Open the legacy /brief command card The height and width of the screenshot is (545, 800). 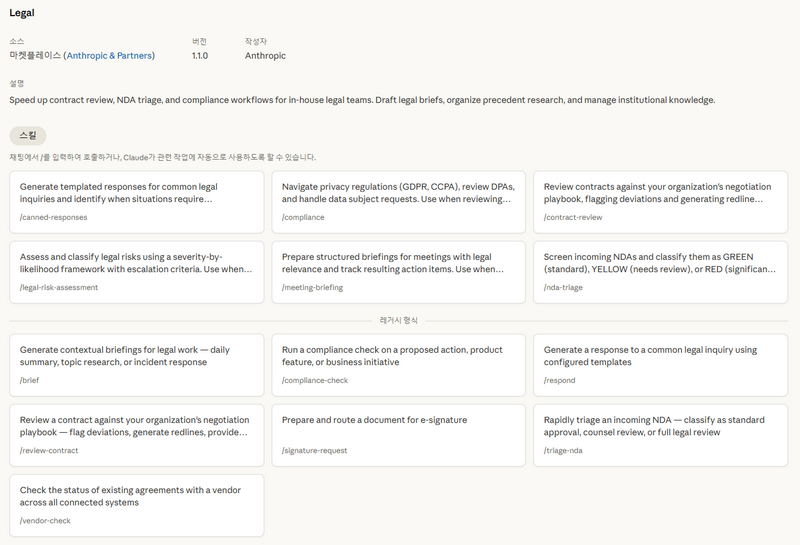point(136,365)
